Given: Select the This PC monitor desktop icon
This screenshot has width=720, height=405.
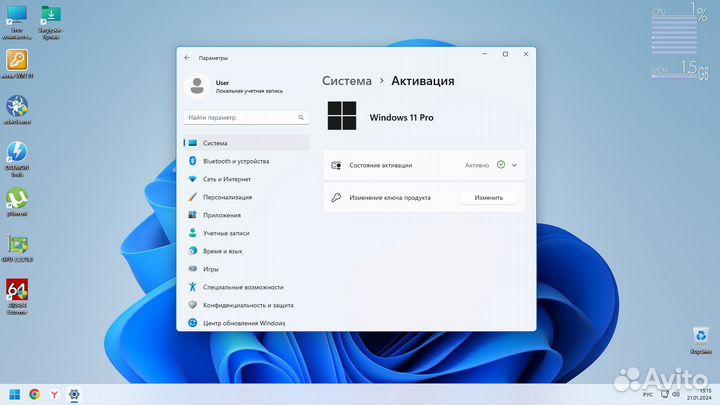Looking at the screenshot, I should (17, 23).
